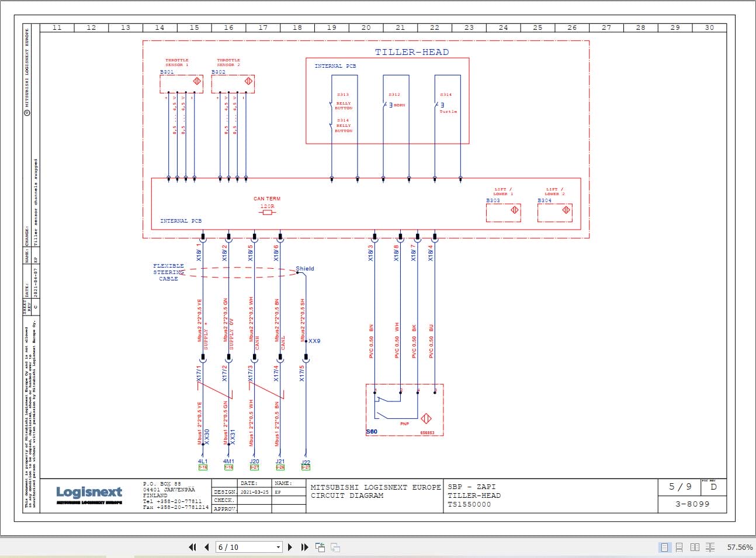Click the THROTTLE SENSOR 1 label
The height and width of the screenshot is (558, 756).
(x=177, y=63)
